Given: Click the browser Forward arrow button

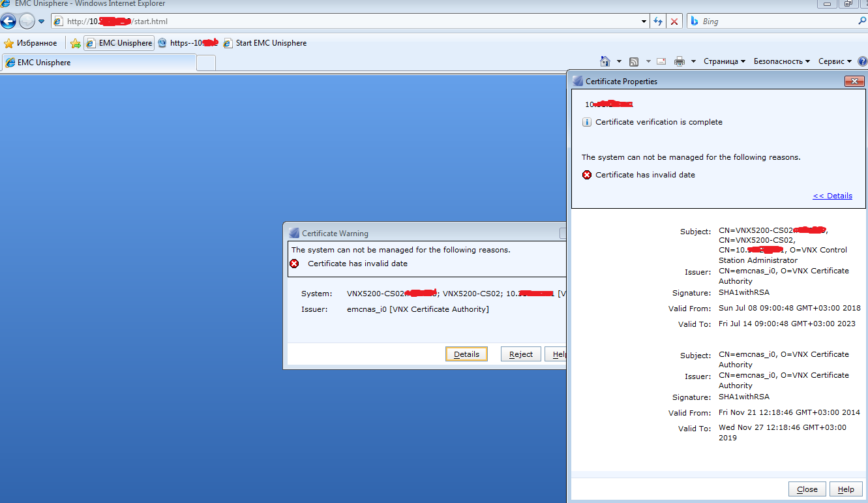Looking at the screenshot, I should coord(27,21).
